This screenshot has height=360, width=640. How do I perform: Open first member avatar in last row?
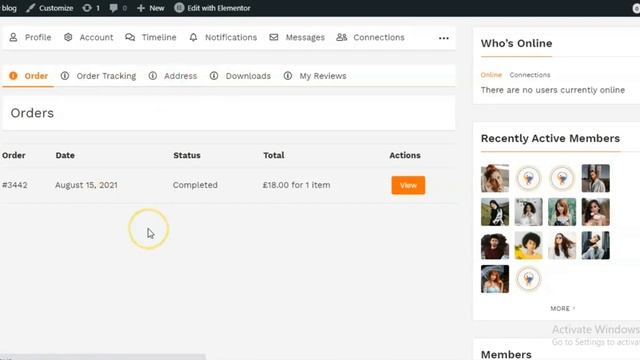495,279
